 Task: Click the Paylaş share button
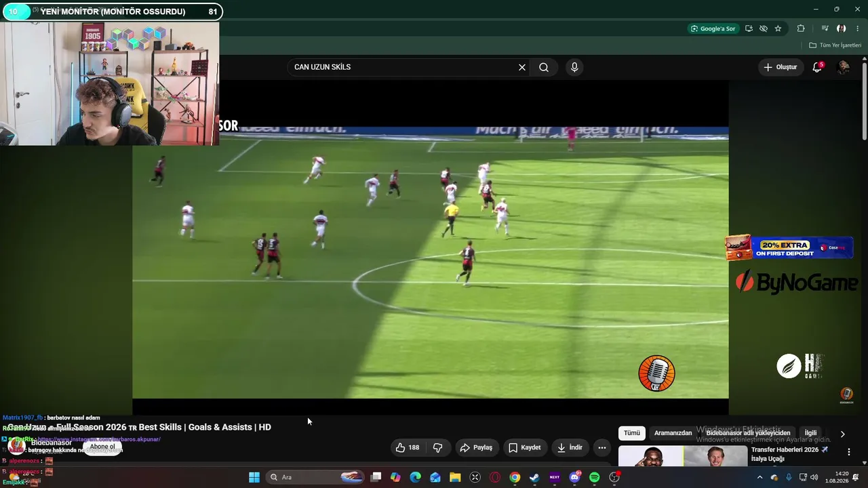coord(476,447)
